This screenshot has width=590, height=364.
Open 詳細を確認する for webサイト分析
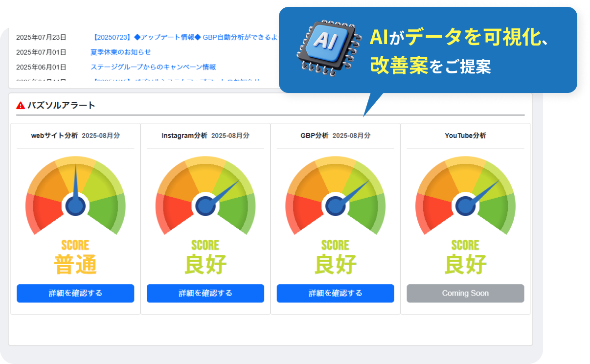[75, 293]
